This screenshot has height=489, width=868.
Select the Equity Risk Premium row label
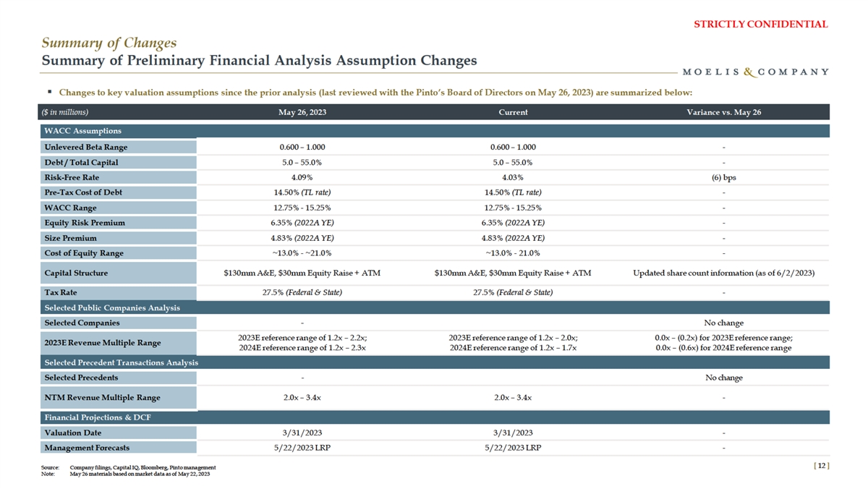click(85, 223)
